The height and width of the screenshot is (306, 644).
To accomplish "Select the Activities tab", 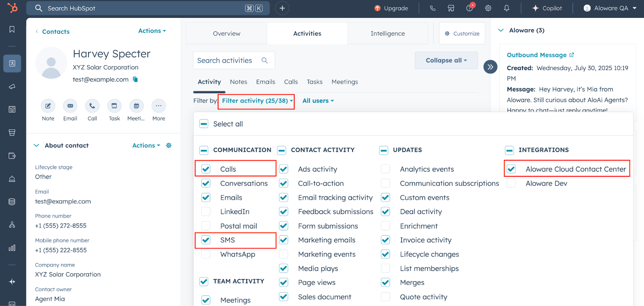I will (307, 33).
